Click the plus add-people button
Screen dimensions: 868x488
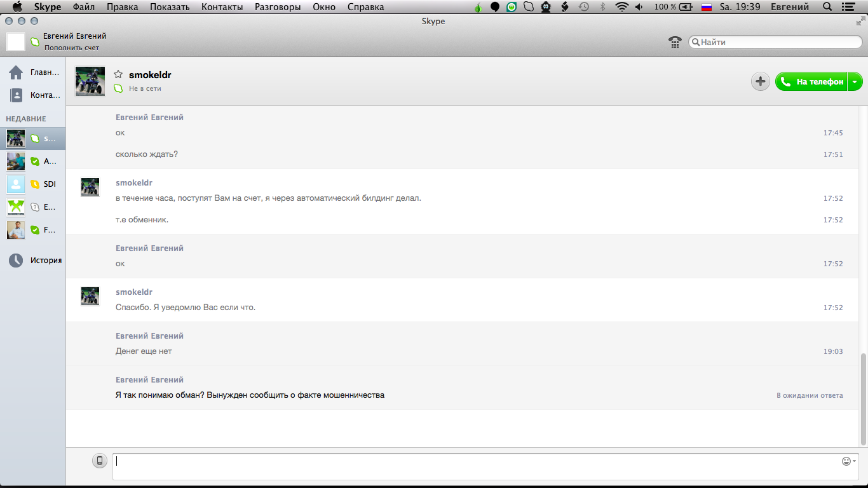pyautogui.click(x=760, y=81)
